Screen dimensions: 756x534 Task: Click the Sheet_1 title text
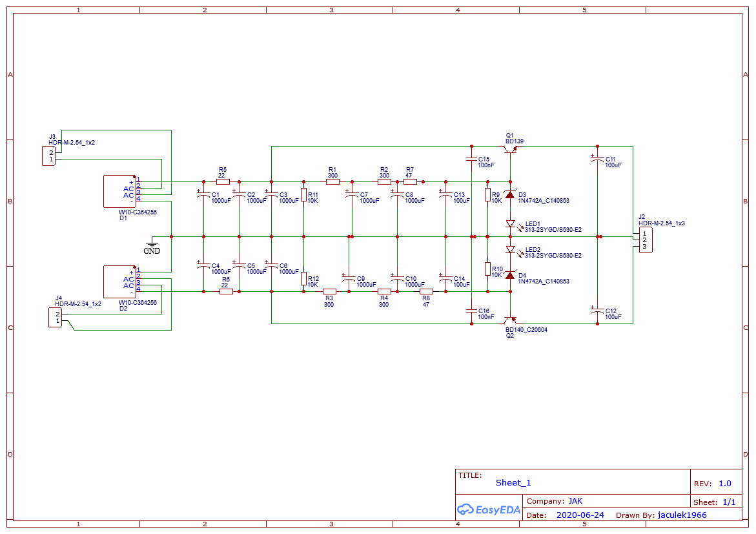tap(513, 482)
